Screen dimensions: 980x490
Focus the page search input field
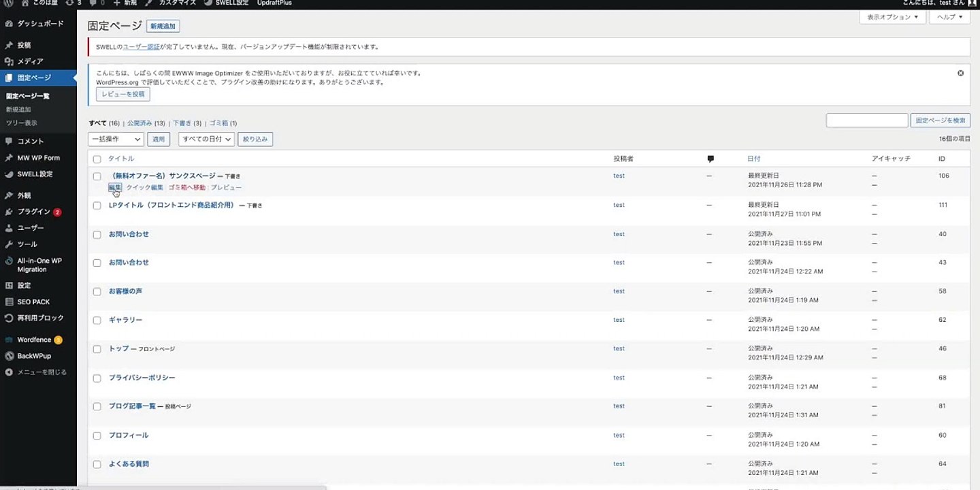pyautogui.click(x=867, y=120)
